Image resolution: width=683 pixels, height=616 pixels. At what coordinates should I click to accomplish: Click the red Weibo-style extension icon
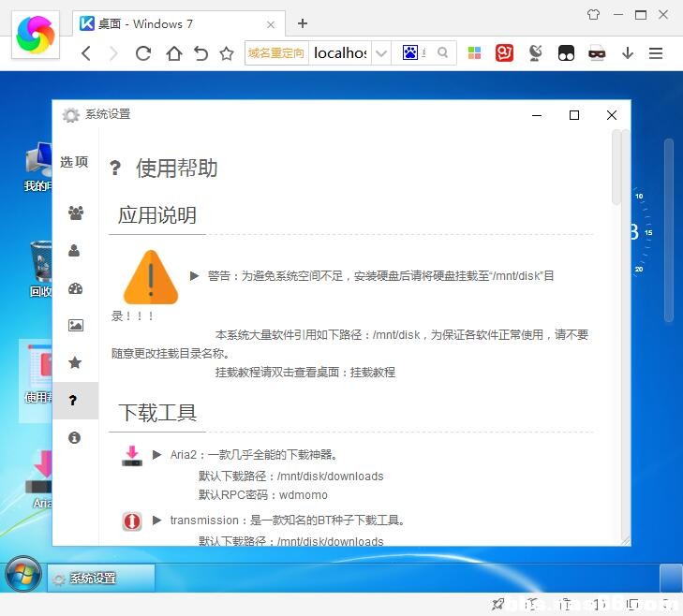point(504,53)
